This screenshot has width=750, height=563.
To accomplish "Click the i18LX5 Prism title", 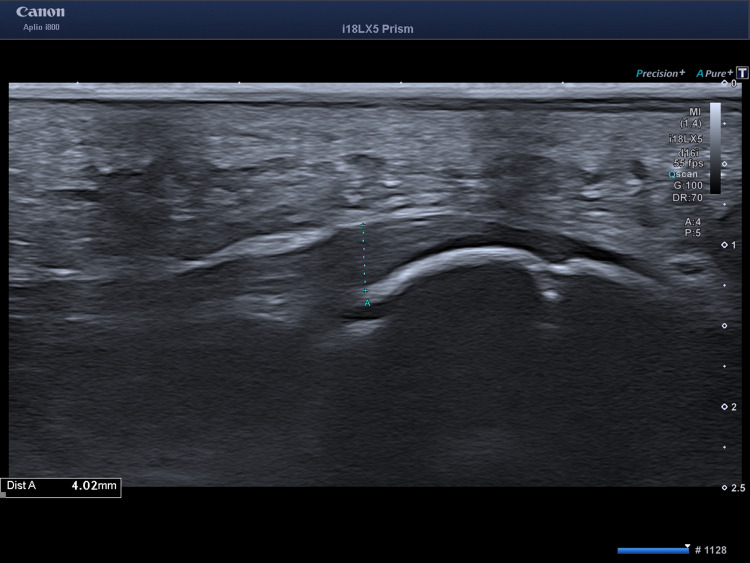I will (x=377, y=29).
